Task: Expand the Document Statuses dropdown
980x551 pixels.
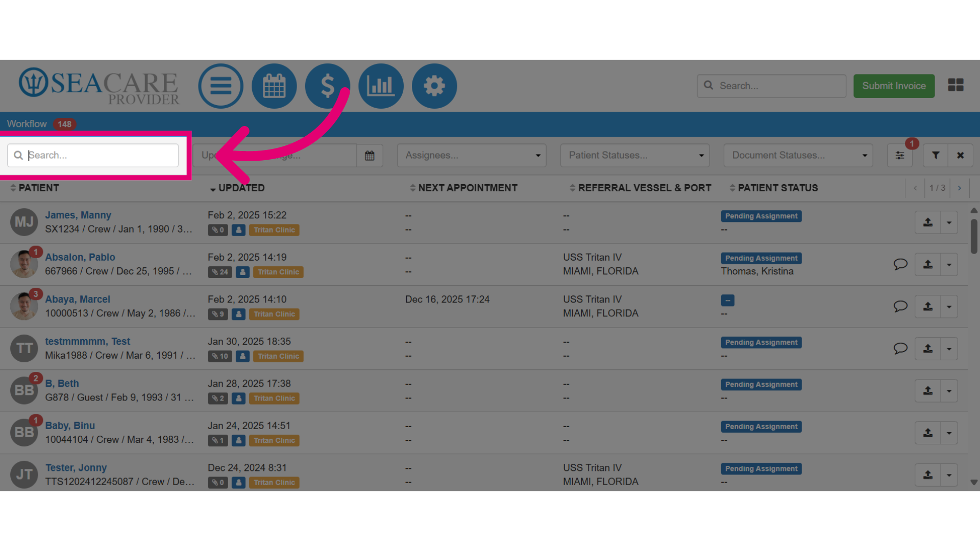Action: [798, 155]
